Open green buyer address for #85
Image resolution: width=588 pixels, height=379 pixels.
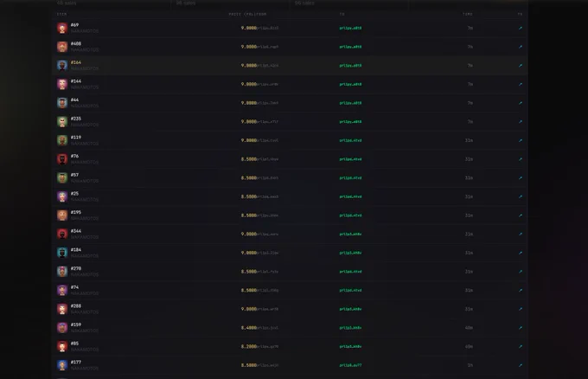[x=350, y=347]
